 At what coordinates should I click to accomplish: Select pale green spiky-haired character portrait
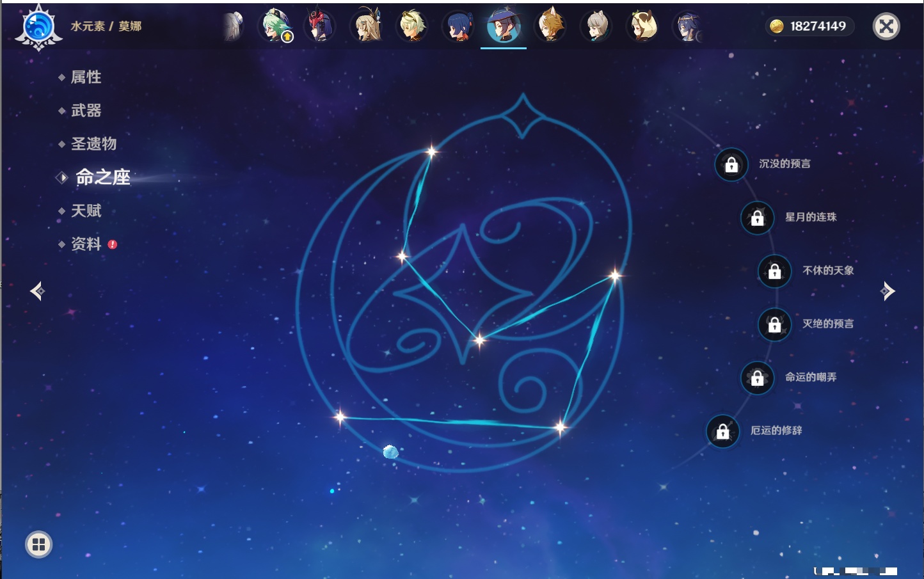click(411, 26)
